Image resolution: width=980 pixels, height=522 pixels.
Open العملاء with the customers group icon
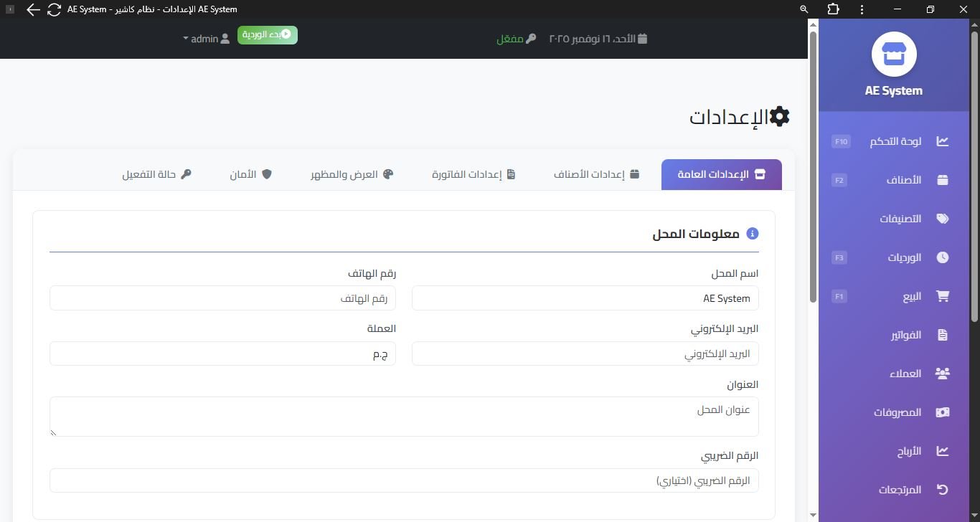[x=942, y=374]
